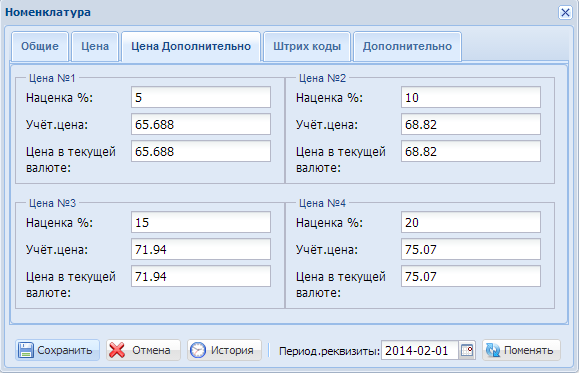Switch to the Цена tab
The width and height of the screenshot is (579, 373).
point(95,47)
